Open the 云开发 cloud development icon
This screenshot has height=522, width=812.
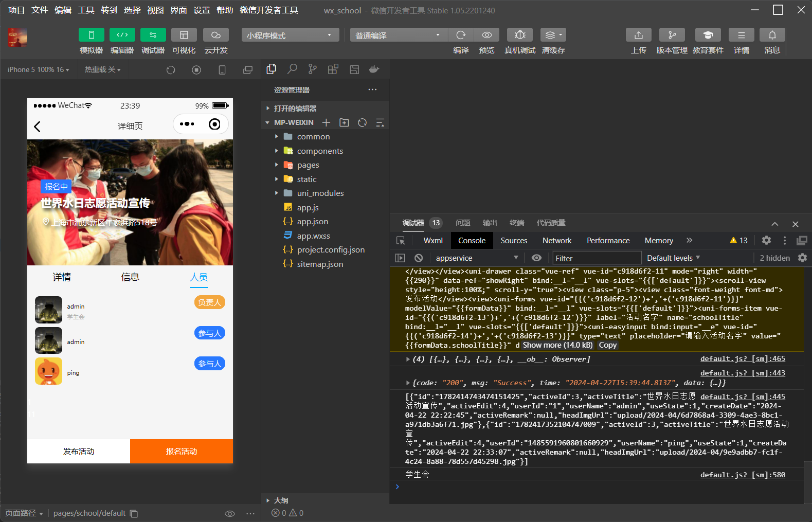(215, 34)
